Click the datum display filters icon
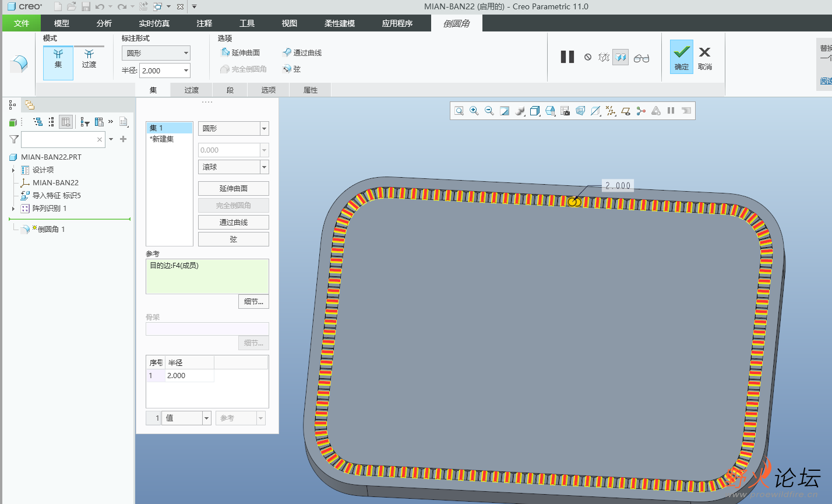The image size is (832, 504). point(611,111)
